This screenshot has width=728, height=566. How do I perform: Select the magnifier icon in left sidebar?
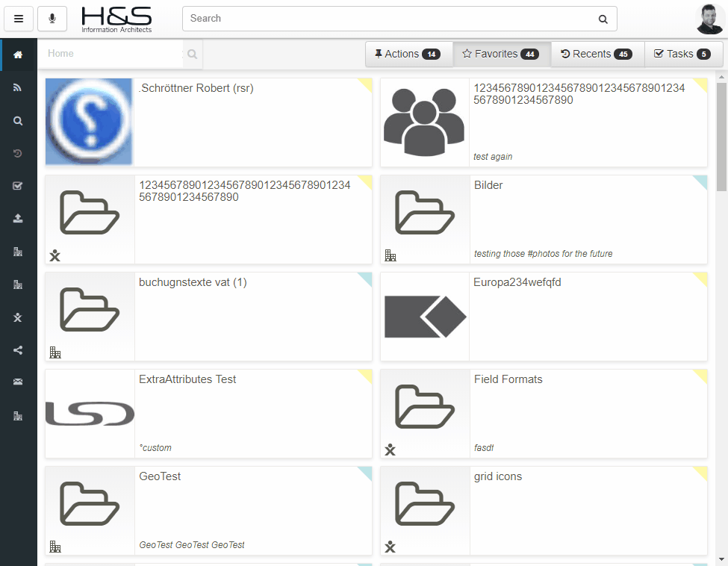[18, 121]
